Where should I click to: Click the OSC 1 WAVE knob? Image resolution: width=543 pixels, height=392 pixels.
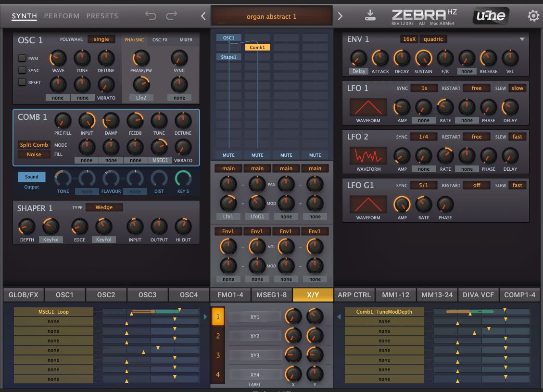(58, 58)
